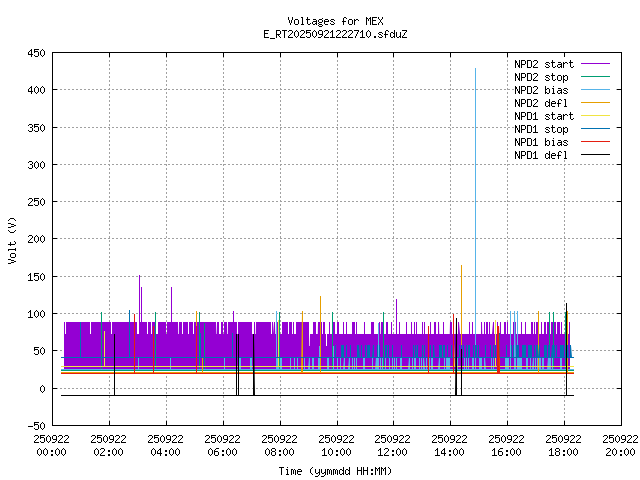The height and width of the screenshot is (480, 640).
Task: Click the 'Volt (V)' y-axis label
Action: (x=12, y=239)
